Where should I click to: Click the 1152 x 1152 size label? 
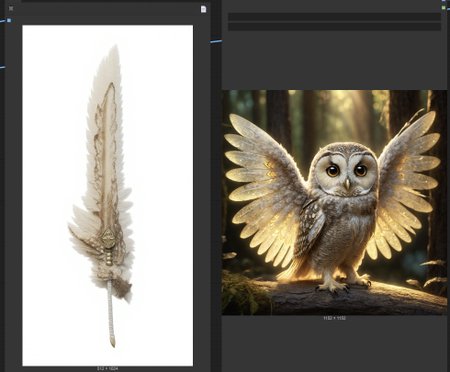click(x=334, y=318)
